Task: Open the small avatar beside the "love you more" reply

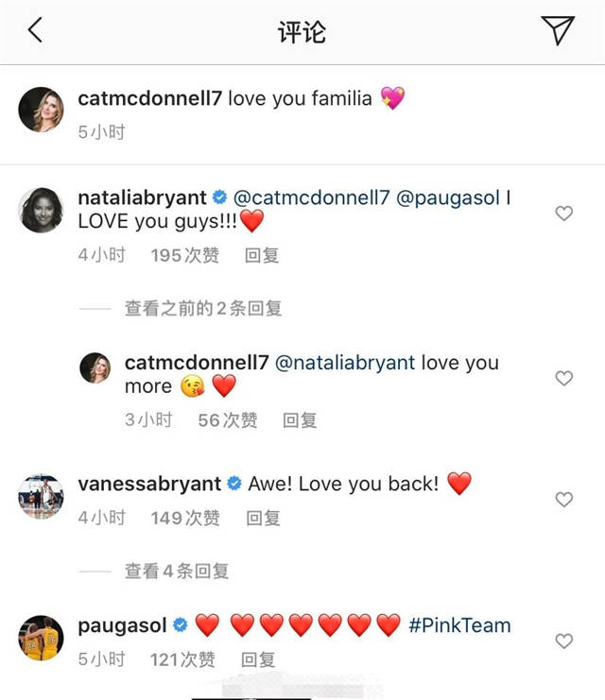Action: coord(99,368)
